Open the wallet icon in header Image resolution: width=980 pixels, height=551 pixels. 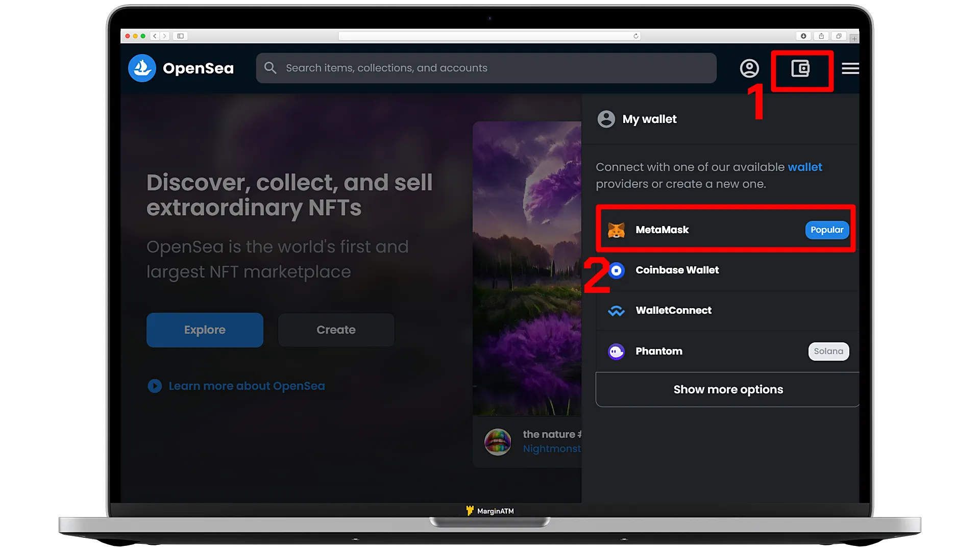(800, 68)
